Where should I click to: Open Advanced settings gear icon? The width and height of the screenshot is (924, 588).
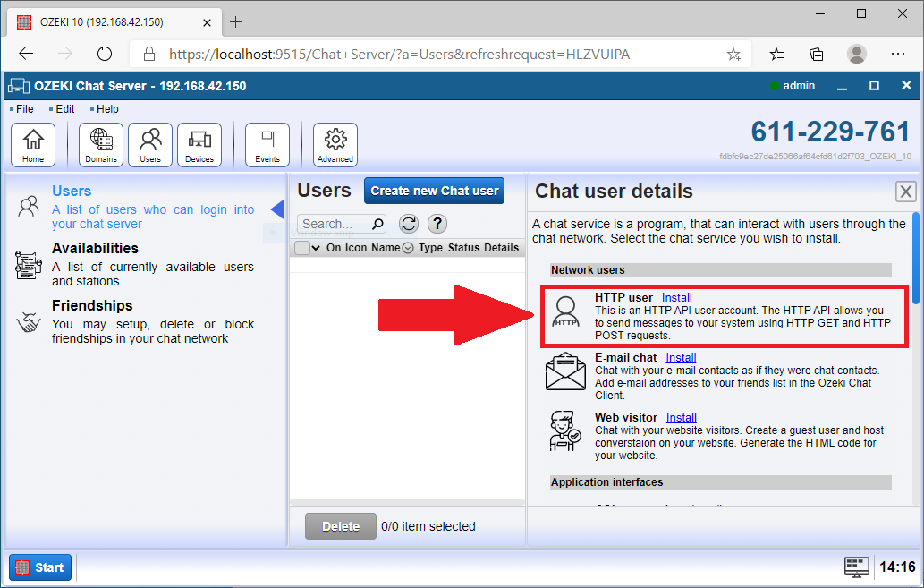(x=335, y=143)
